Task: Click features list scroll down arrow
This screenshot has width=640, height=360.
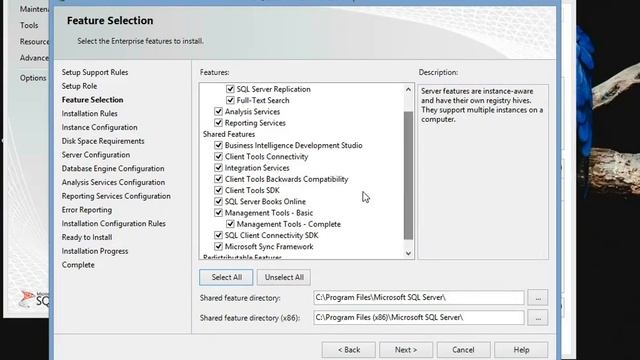Action: tap(408, 253)
